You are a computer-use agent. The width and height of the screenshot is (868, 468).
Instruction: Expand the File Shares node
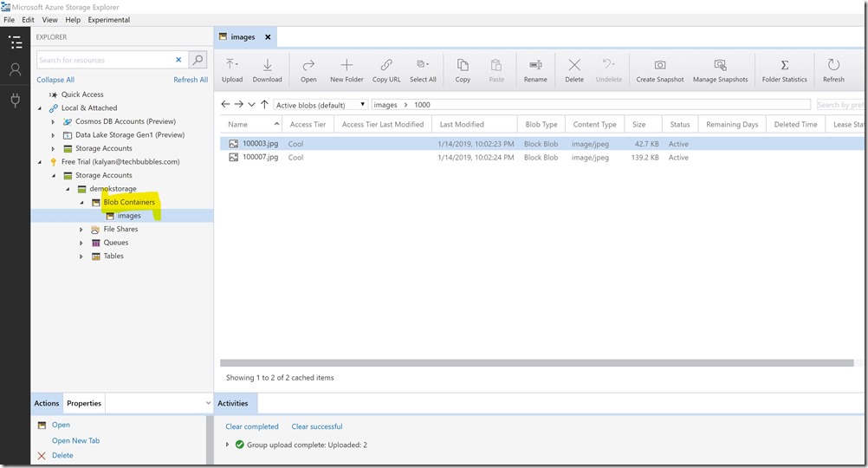click(x=81, y=230)
